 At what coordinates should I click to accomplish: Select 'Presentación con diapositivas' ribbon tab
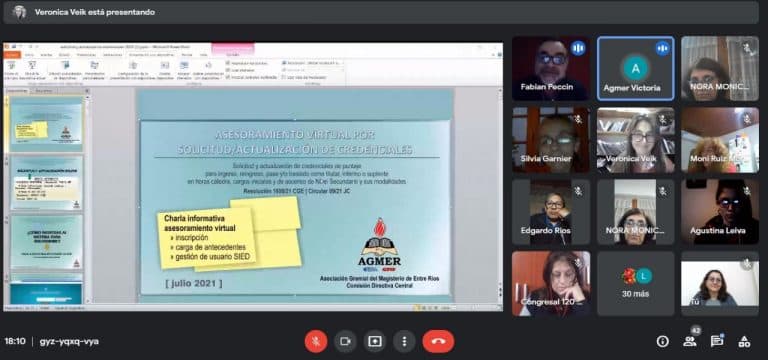[152, 55]
